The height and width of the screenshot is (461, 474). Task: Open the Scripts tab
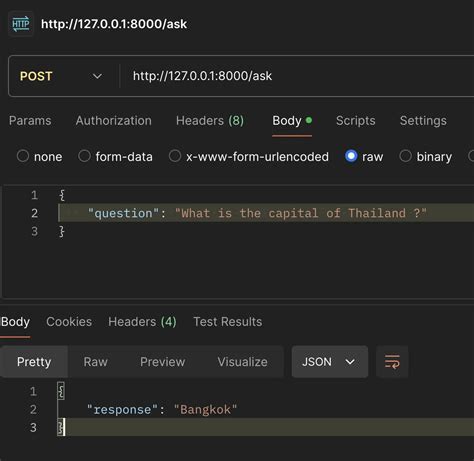tap(355, 121)
